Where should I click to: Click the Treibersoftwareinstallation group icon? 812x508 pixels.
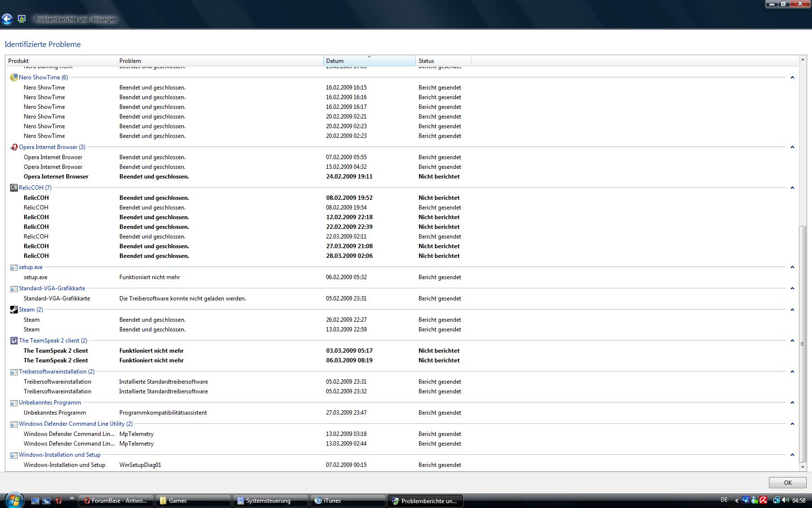tap(14, 372)
